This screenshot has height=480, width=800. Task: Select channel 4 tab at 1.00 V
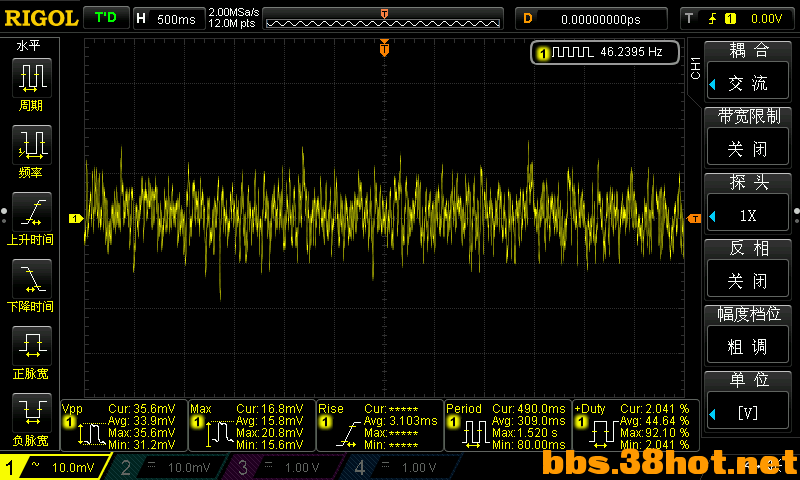click(401, 467)
